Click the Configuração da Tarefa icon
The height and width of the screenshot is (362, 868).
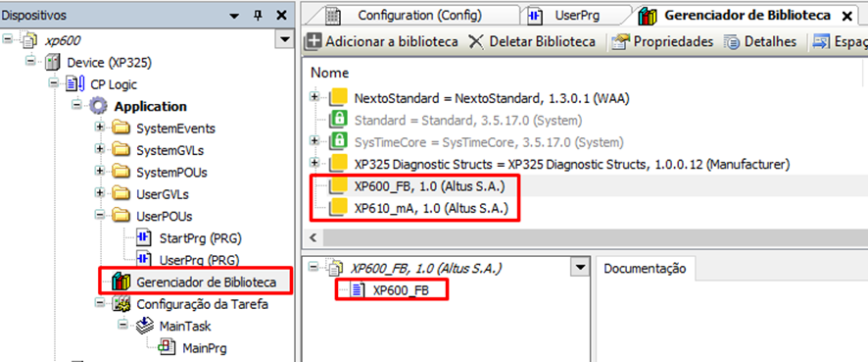pos(121,304)
